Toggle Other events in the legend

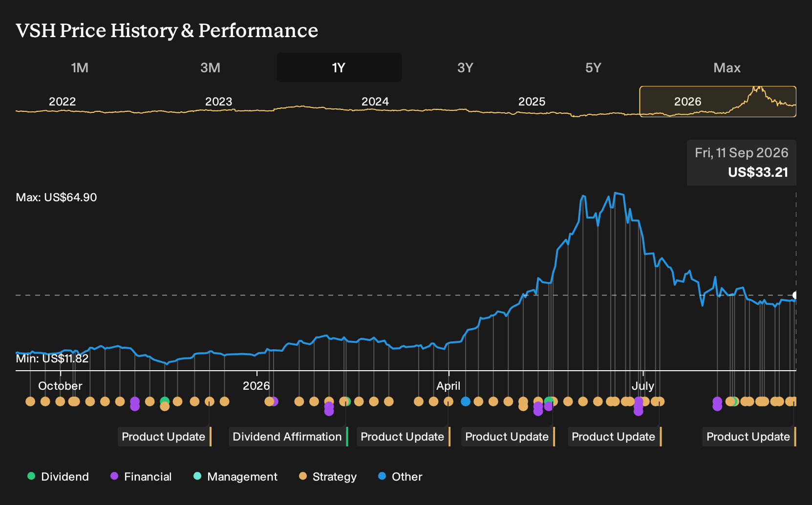[x=400, y=477]
